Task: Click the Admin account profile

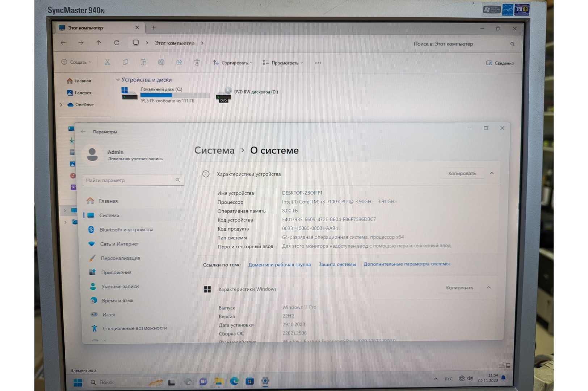Action: tap(123, 155)
